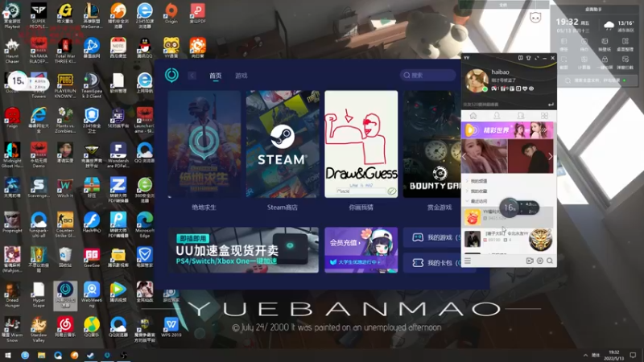The height and width of the screenshot is (362, 644).
Task: Open the 会员充值 membership banner
Action: coord(361,250)
